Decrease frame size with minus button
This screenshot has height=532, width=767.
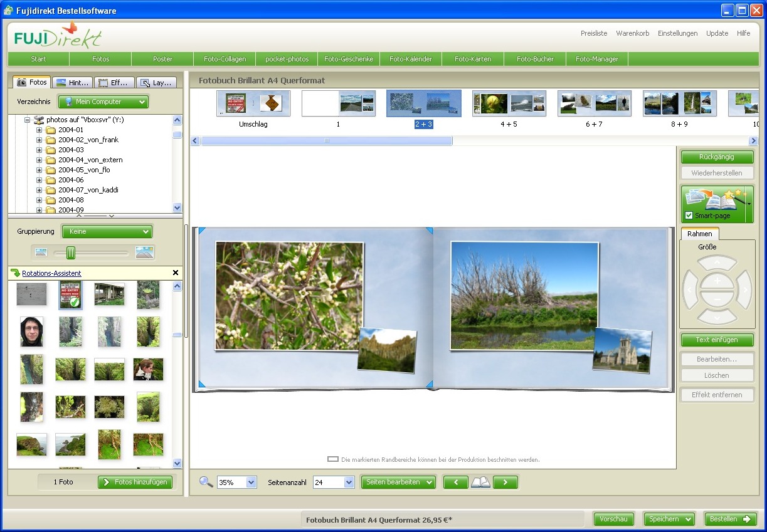tap(717, 299)
